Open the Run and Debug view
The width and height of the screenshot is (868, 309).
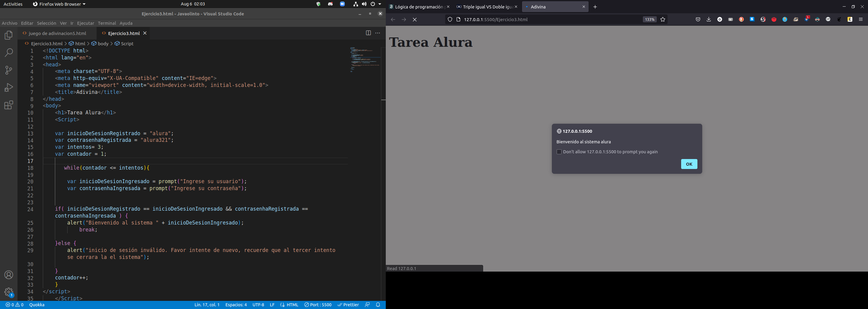pyautogui.click(x=9, y=88)
